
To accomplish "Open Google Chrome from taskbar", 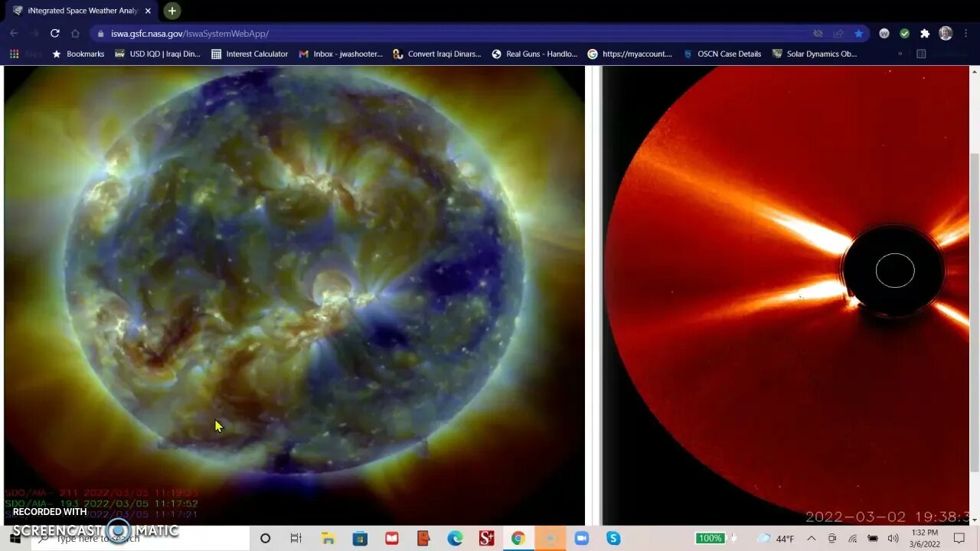I will [x=518, y=539].
